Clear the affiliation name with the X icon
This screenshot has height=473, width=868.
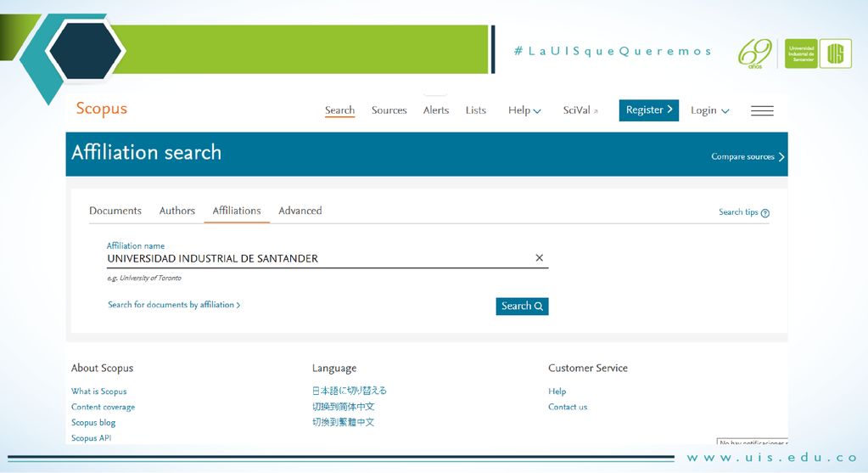(x=539, y=257)
